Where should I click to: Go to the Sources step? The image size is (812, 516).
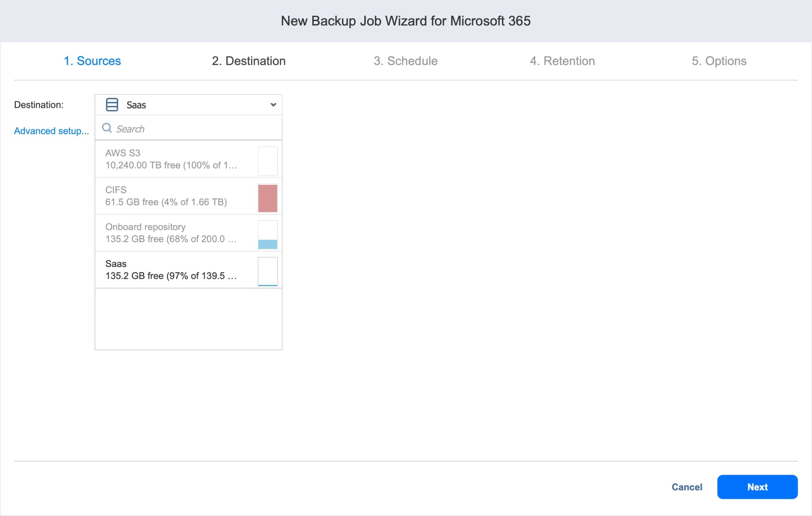point(92,61)
